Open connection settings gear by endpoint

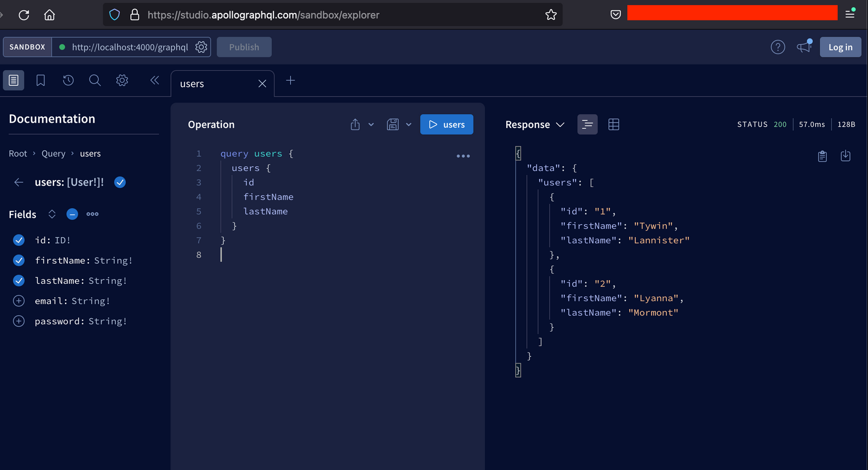tap(201, 47)
